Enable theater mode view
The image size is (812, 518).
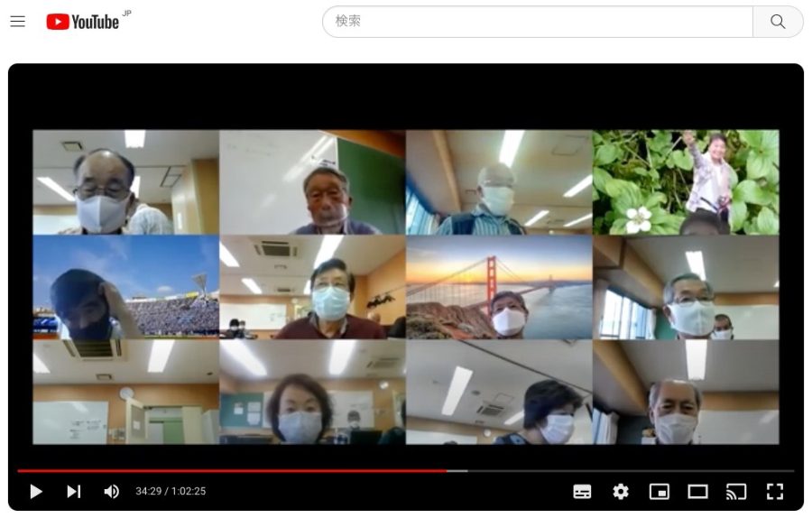(697, 491)
